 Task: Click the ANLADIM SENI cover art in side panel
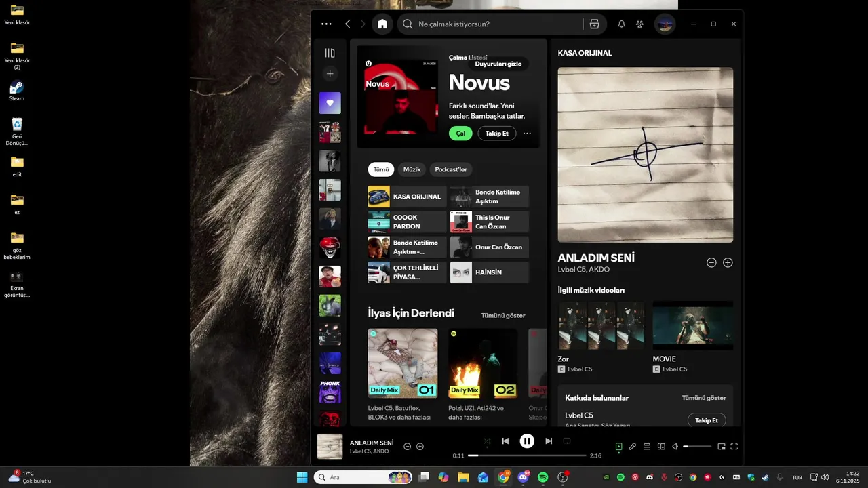pyautogui.click(x=646, y=155)
